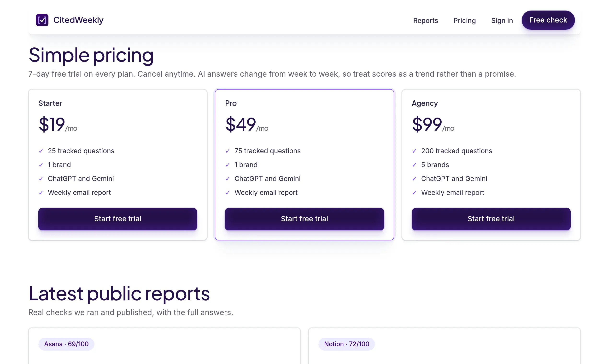Click the '25 tracked questions' feature text
The width and height of the screenshot is (609, 364).
pyautogui.click(x=81, y=151)
